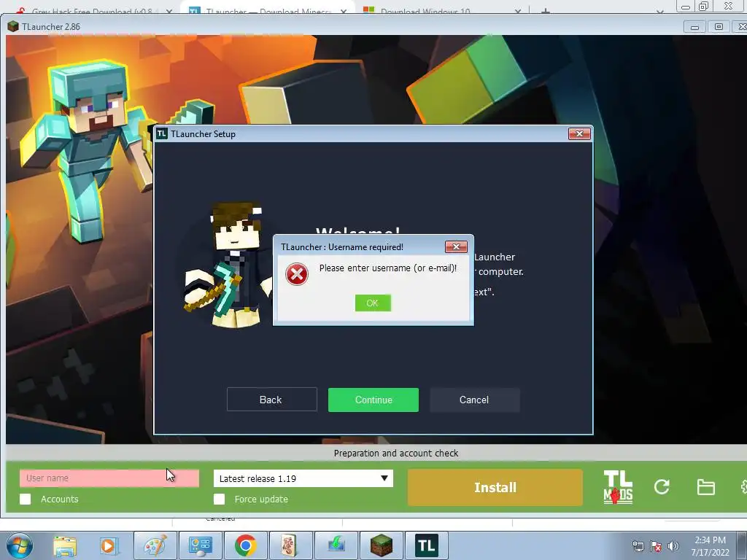Image resolution: width=747 pixels, height=560 pixels.
Task: Click OK in the Username required dialog
Action: pos(373,303)
